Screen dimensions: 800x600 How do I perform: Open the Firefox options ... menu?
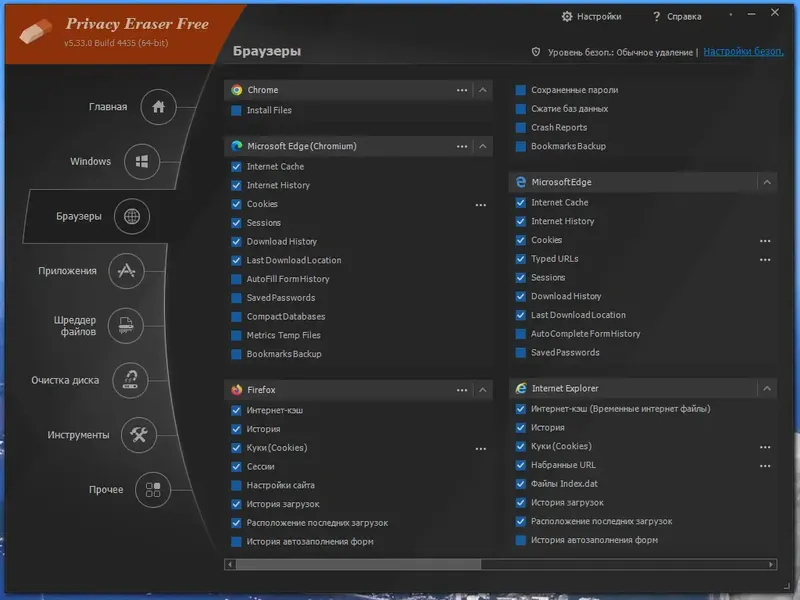(462, 390)
